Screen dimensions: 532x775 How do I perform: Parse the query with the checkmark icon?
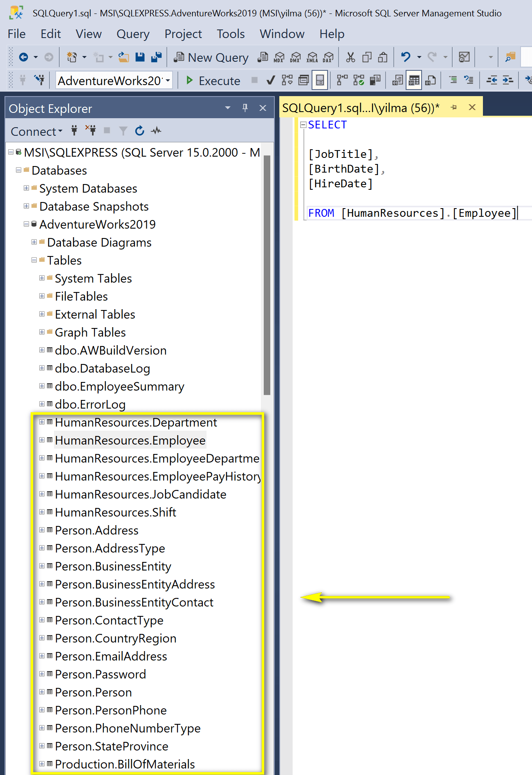coord(270,80)
